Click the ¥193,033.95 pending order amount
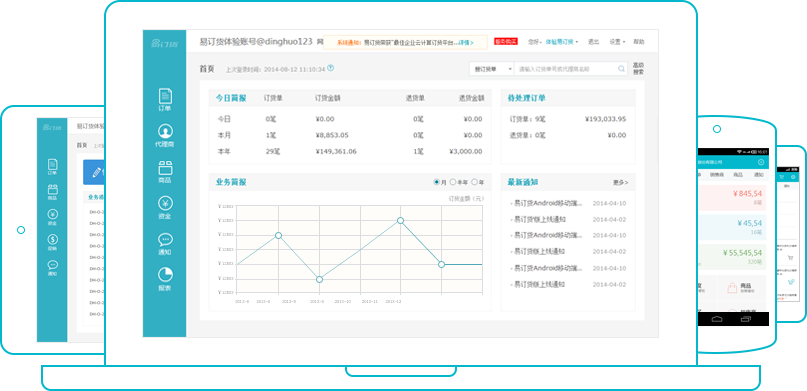Viewport: 807px width, 391px height. coord(605,119)
